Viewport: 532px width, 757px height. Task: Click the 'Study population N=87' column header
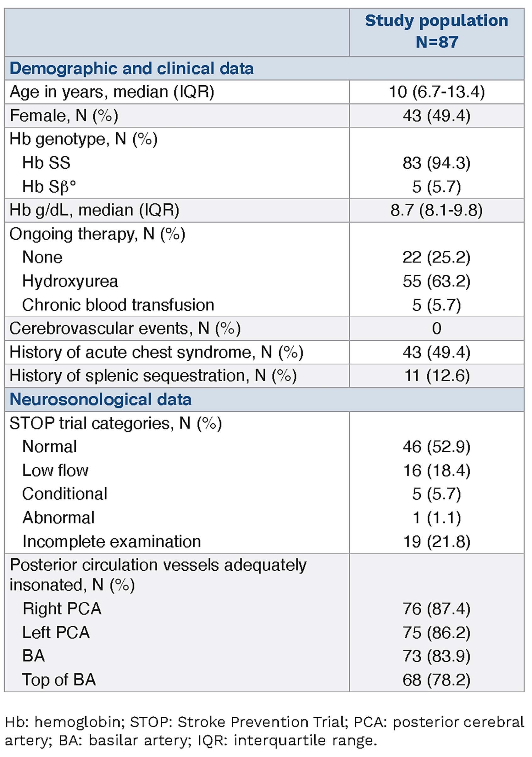[x=436, y=31]
